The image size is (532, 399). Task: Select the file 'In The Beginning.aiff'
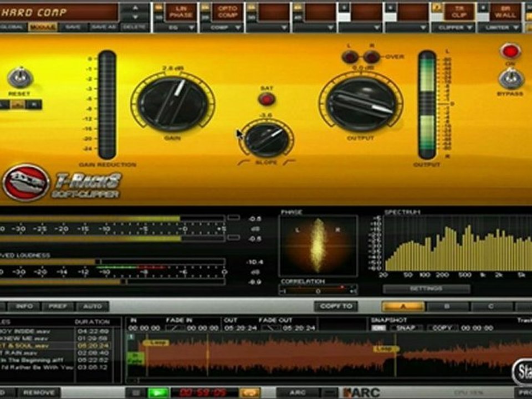point(55,360)
